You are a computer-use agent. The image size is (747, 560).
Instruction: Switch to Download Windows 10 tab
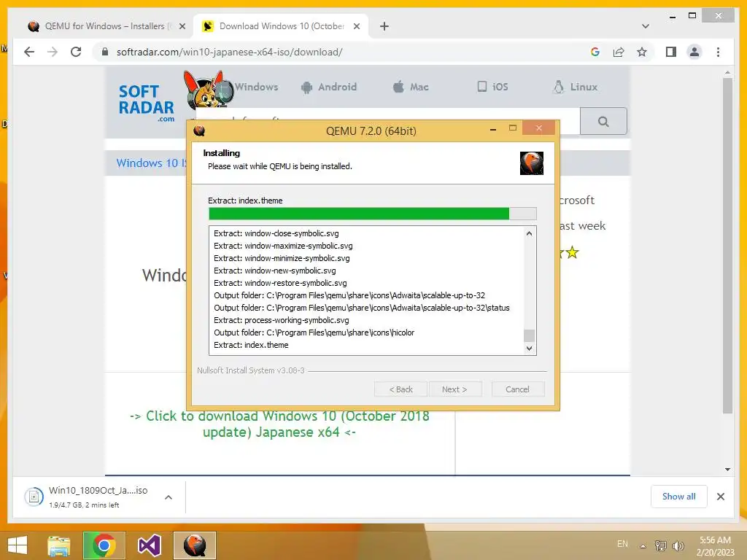[281, 26]
